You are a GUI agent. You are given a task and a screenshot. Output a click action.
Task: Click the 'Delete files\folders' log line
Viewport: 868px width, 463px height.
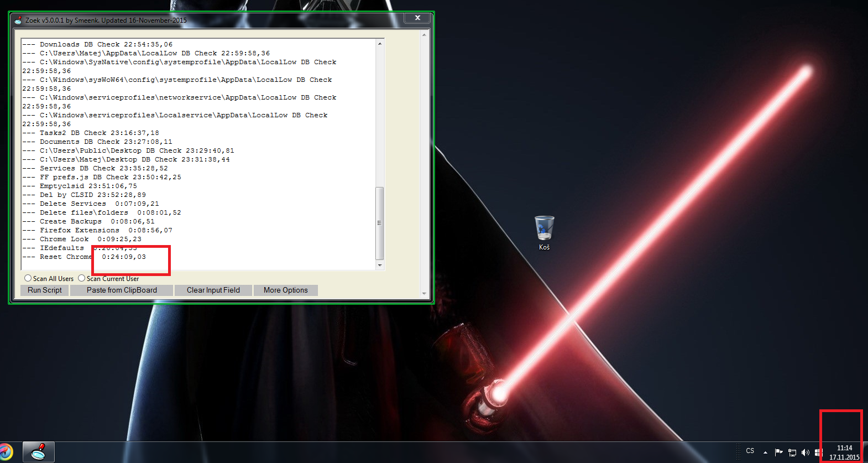102,212
